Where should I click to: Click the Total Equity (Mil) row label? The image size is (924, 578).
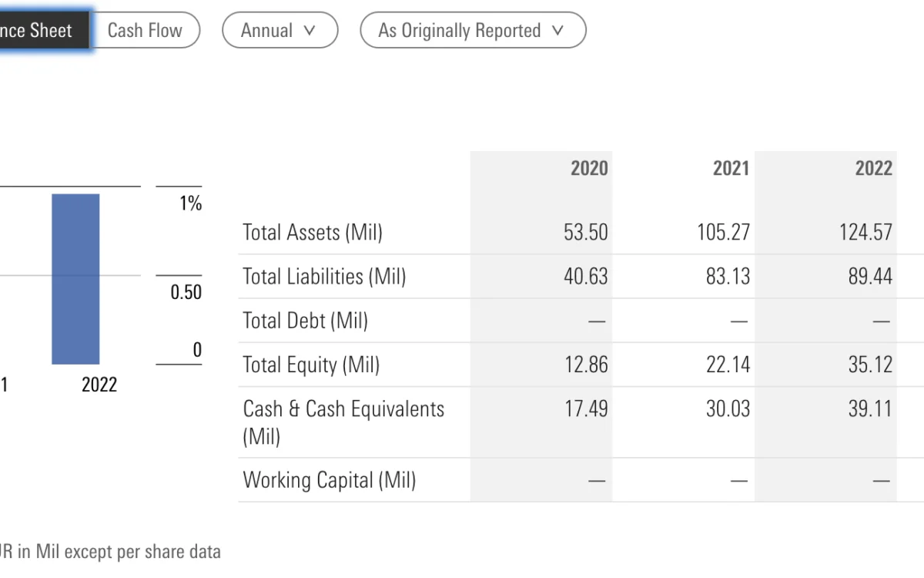click(x=311, y=365)
